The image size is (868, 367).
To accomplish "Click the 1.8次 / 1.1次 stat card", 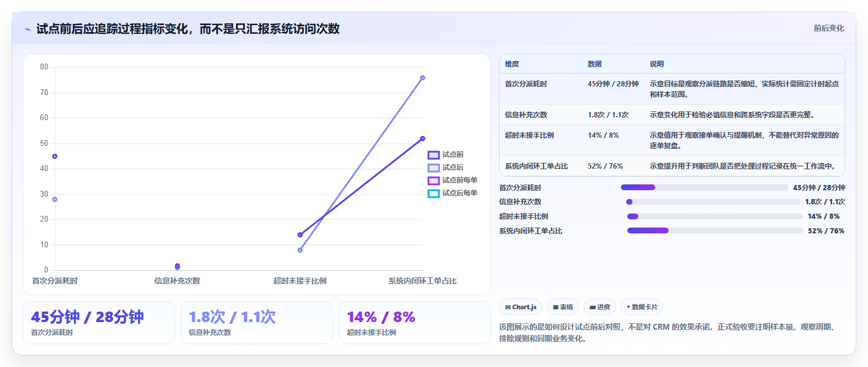I will tap(256, 323).
